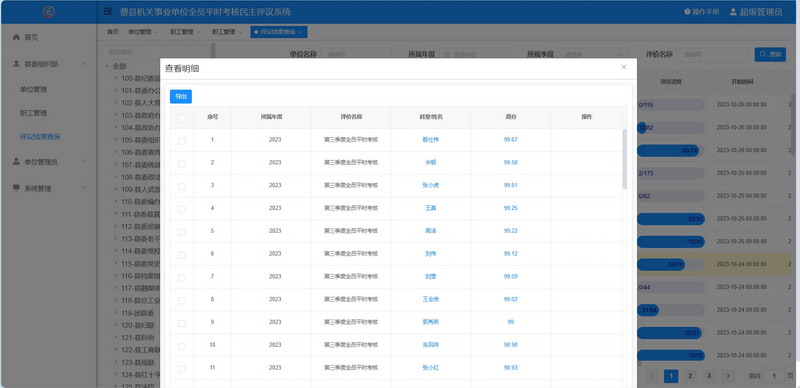Click the 单位管理员 person icon
This screenshot has width=800, height=388.
click(x=16, y=161)
